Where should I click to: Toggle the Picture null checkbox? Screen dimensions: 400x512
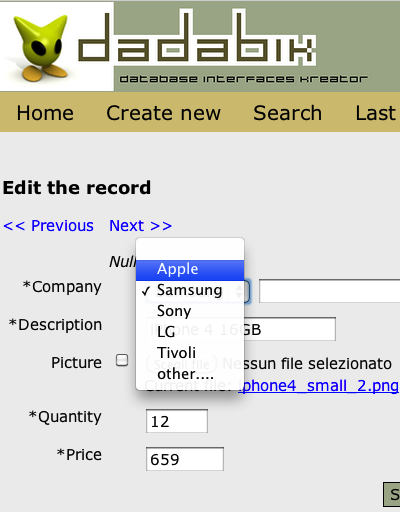click(122, 360)
